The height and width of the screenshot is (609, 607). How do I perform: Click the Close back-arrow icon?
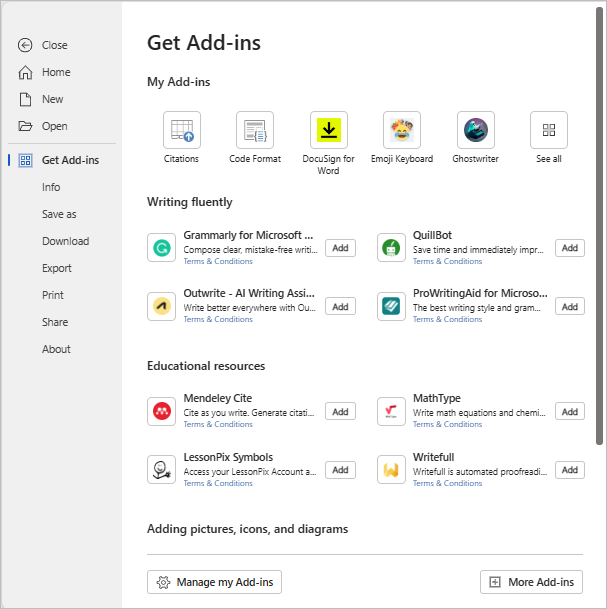point(25,45)
